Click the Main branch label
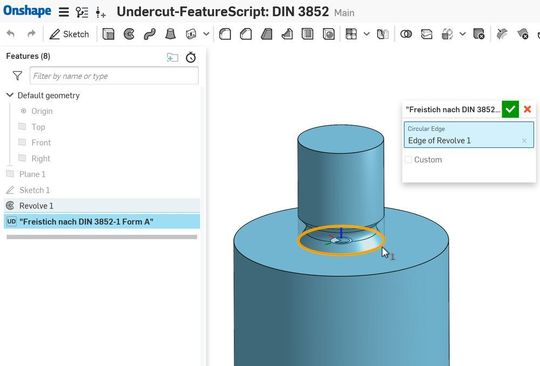The width and height of the screenshot is (540, 366). coord(344,13)
